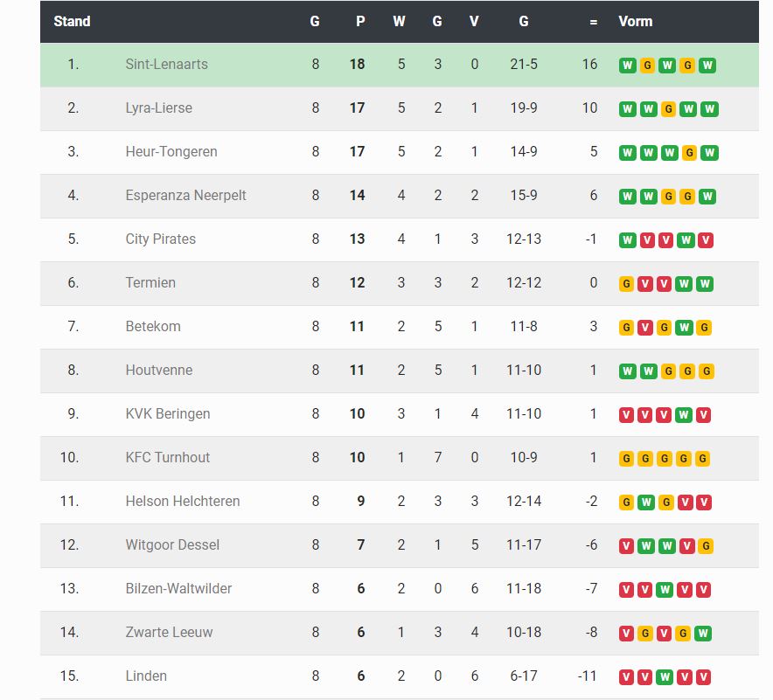Click the Vorm column header
The width and height of the screenshot is (773, 700).
pos(635,21)
